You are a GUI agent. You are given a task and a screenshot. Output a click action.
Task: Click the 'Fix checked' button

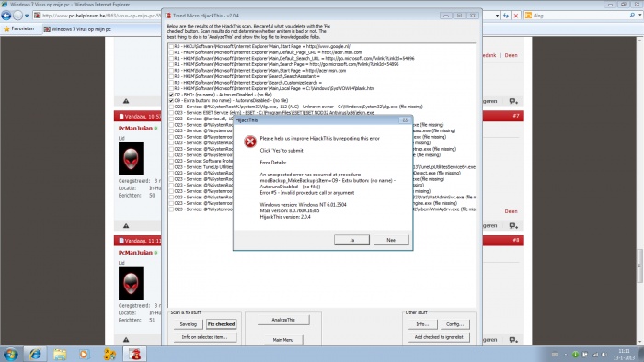tap(221, 324)
